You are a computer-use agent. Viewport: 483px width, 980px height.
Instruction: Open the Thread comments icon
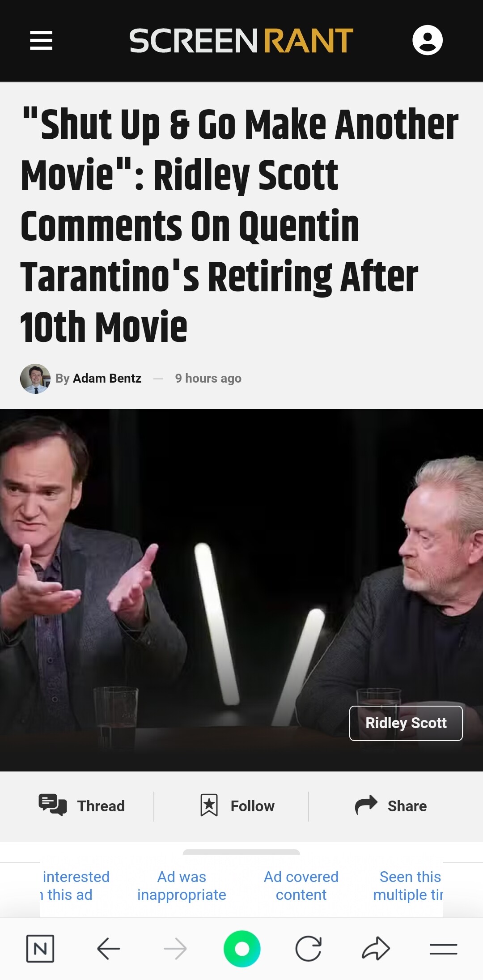tap(53, 805)
